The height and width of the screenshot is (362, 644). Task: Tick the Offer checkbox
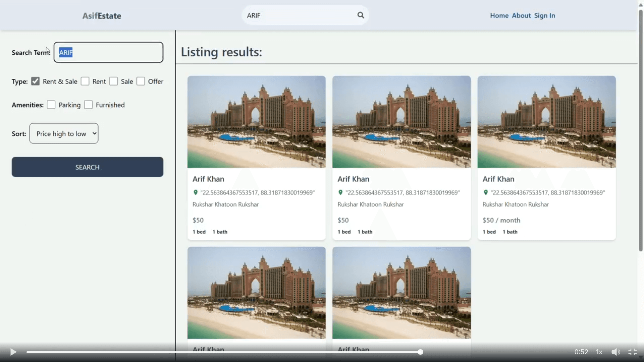click(x=141, y=81)
